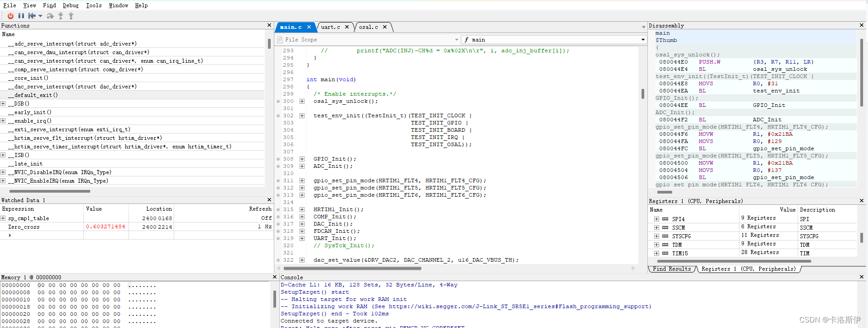Toggle breakpoint on line 311

[278, 180]
